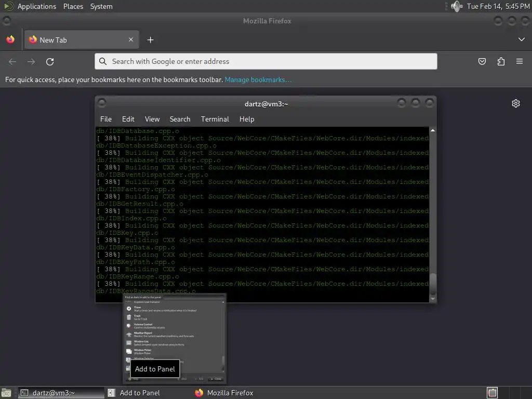The height and width of the screenshot is (399, 532).
Task: Expand the list all tabs chevron
Action: [522, 39]
